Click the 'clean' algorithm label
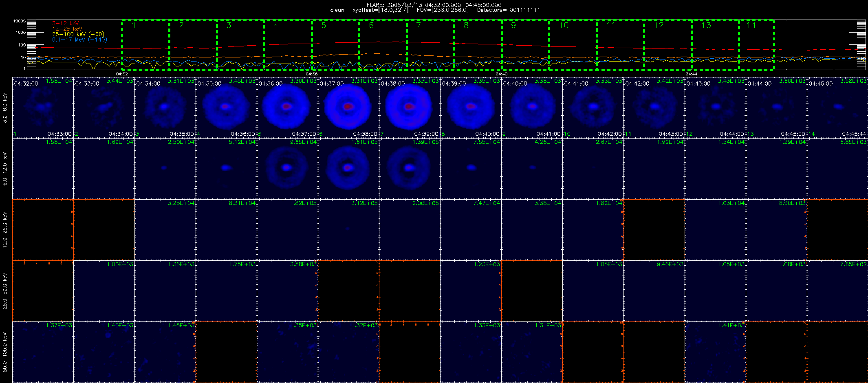The width and height of the screenshot is (868, 383). click(337, 10)
